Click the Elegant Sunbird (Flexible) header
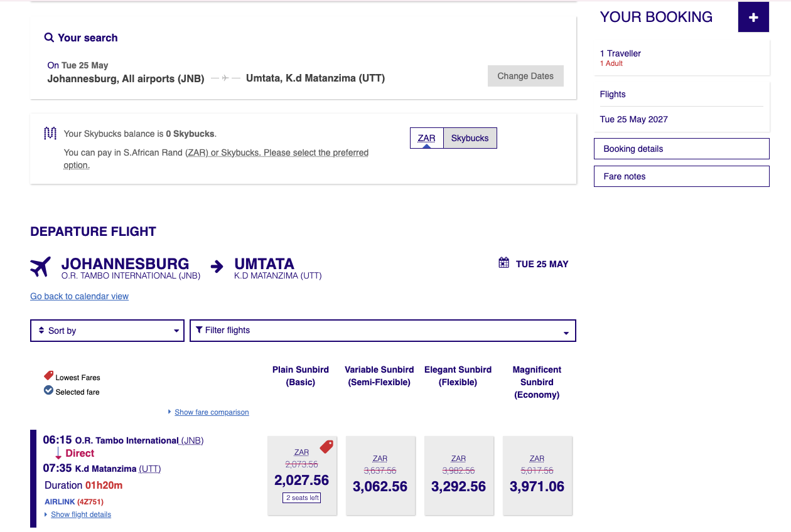791x532 pixels. pos(458,376)
